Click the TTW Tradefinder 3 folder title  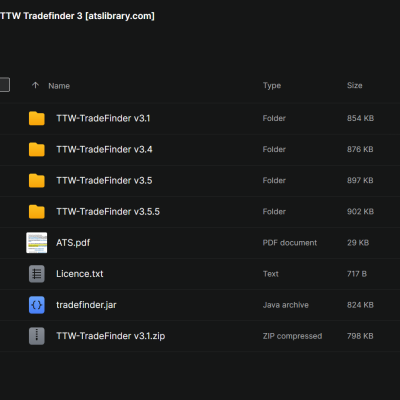(77, 16)
